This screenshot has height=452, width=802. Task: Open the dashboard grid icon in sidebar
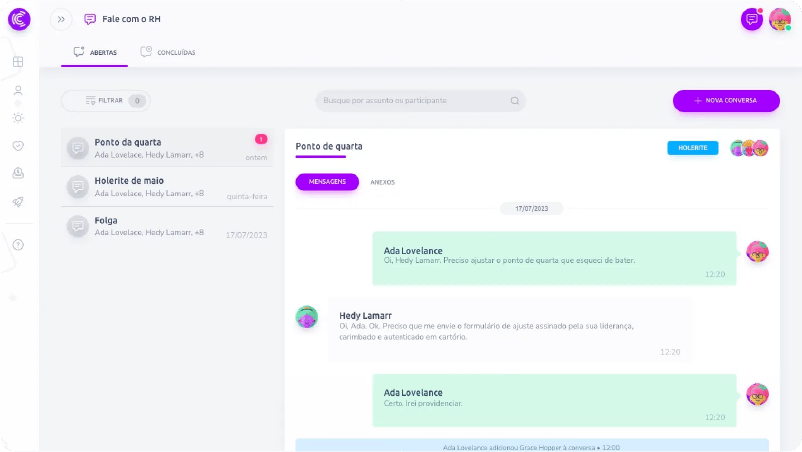[x=18, y=62]
